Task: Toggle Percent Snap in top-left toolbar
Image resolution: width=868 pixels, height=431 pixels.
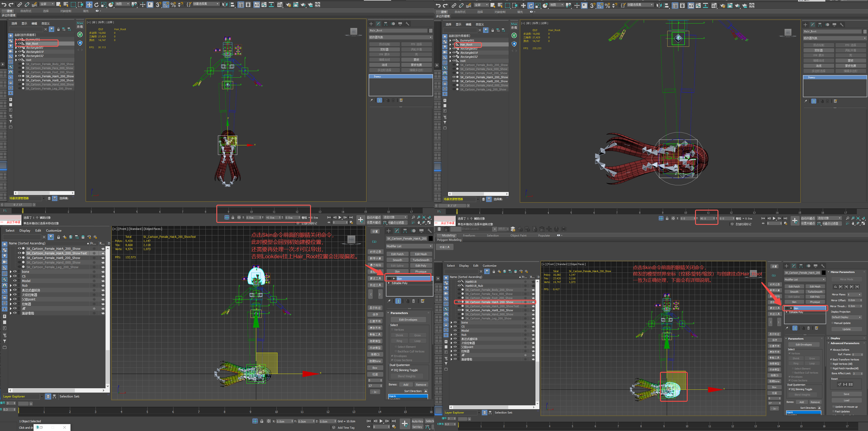Action: pyautogui.click(x=173, y=4)
